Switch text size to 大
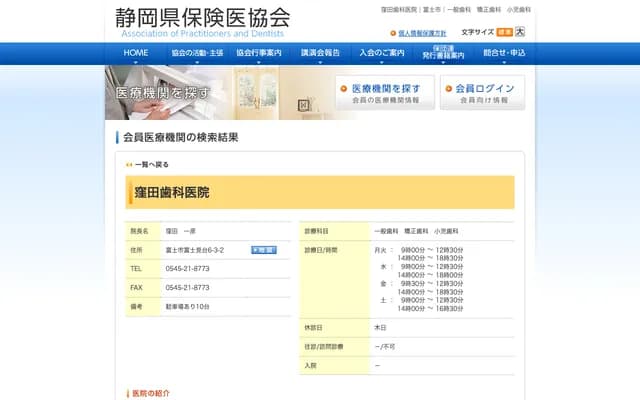 pyautogui.click(x=519, y=32)
